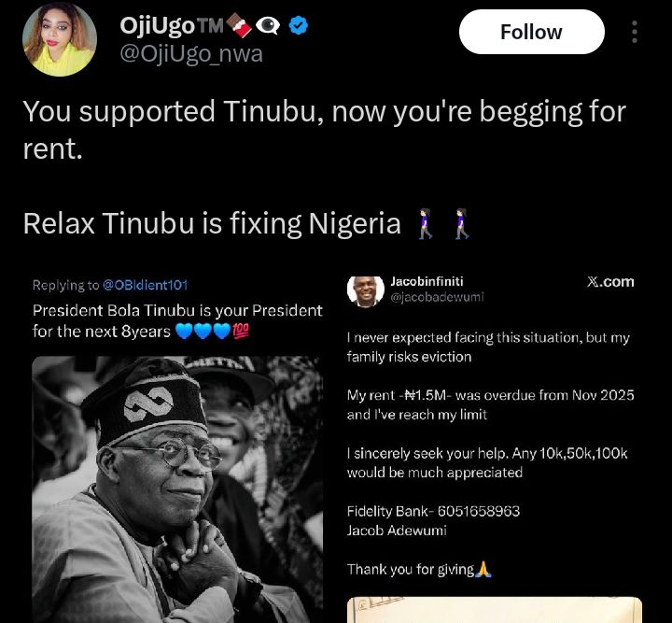Click the walking person emojis
The height and width of the screenshot is (623, 672).
[444, 224]
